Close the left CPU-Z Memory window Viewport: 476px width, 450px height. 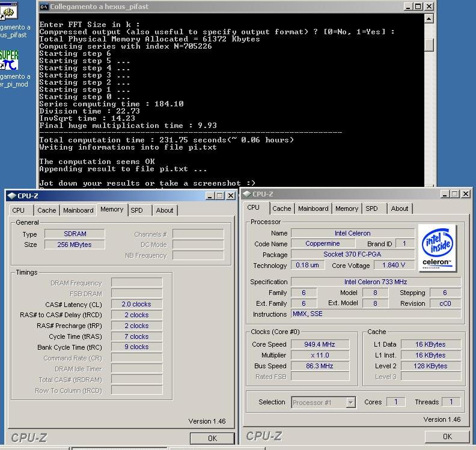click(x=231, y=196)
